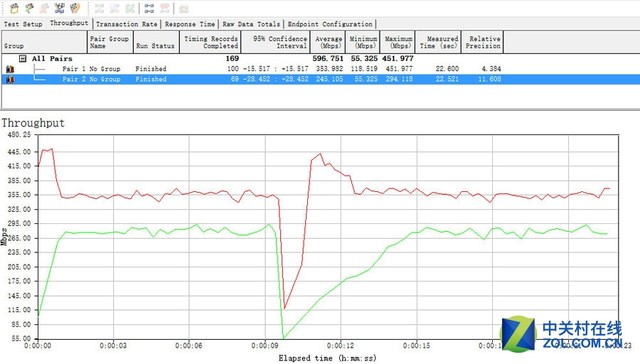Click the first clipboard-style toolbar icon
Screen dimensions: 640x364
pyautogui.click(x=14, y=8)
